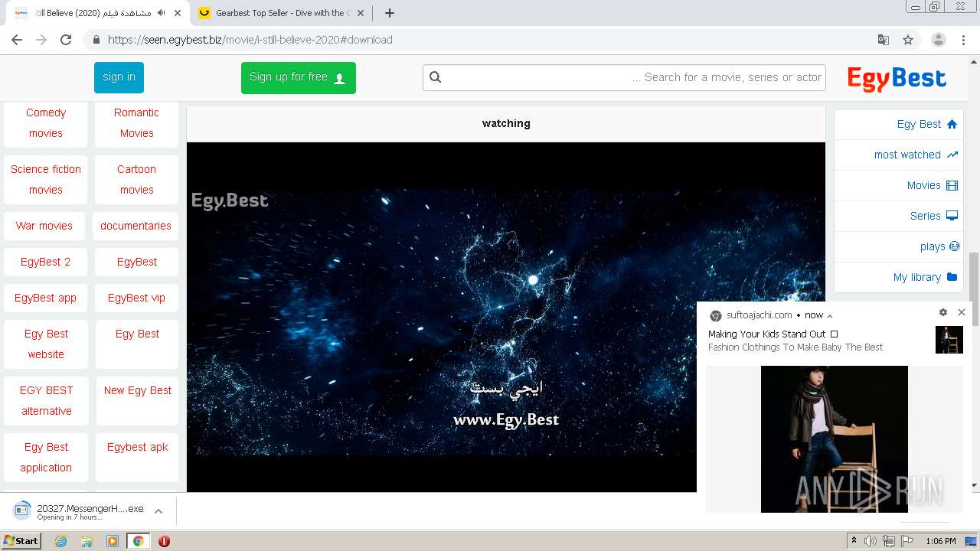Click the EgyBest 2 link
980x551 pixels.
click(46, 262)
